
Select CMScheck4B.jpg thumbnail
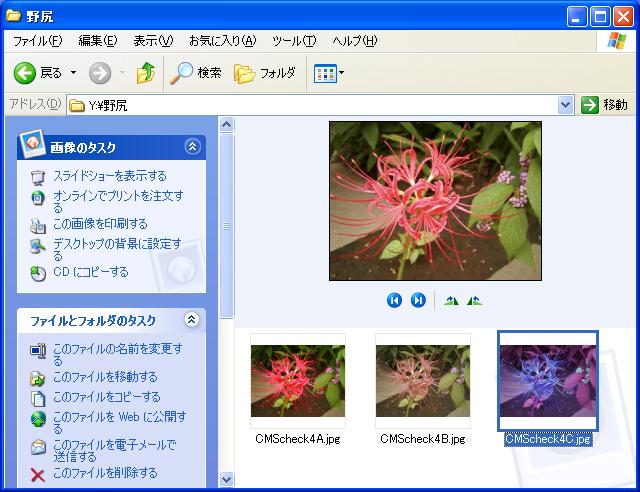pos(423,381)
